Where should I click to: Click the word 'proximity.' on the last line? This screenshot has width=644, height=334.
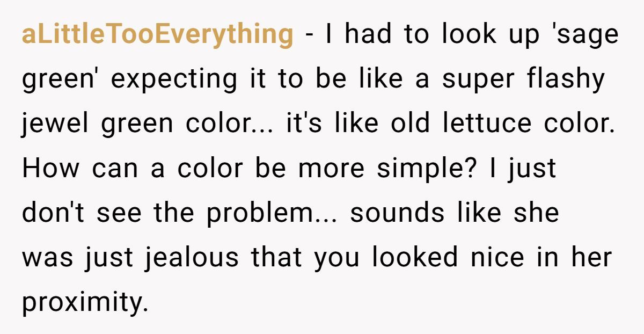point(85,303)
